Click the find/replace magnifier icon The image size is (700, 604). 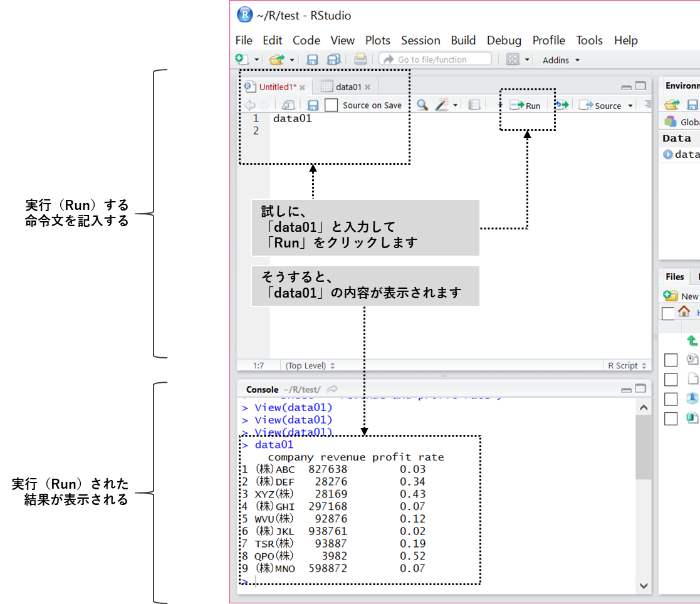423,105
